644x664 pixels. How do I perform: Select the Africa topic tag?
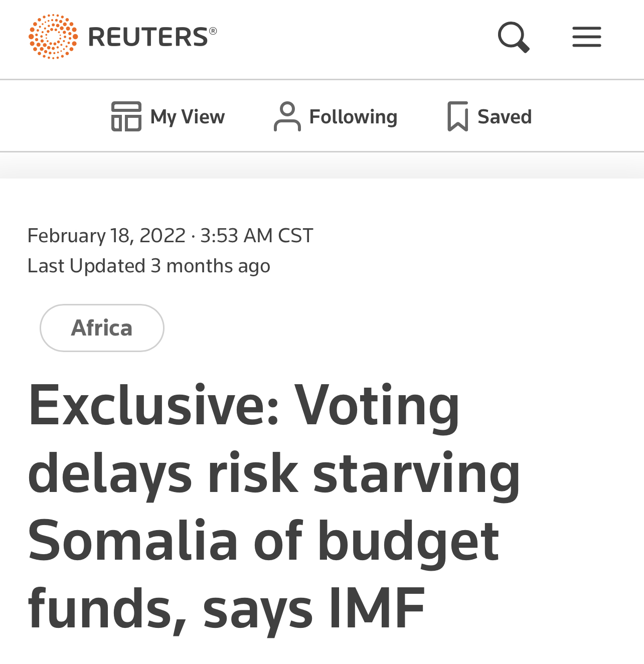(102, 328)
